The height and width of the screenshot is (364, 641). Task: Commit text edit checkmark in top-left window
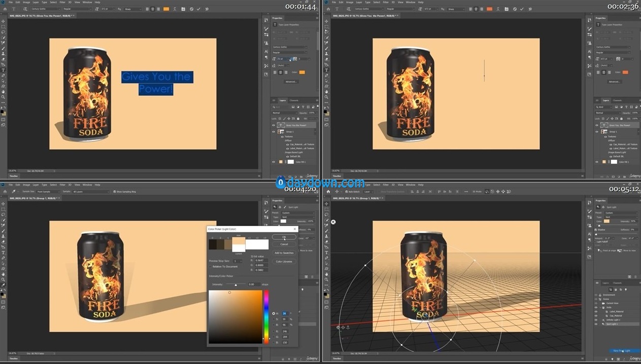point(198,9)
